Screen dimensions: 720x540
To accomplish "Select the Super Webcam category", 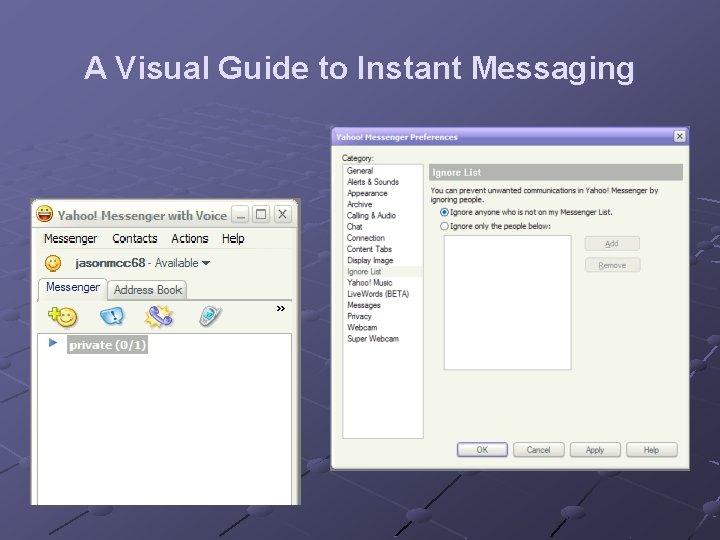I will (373, 339).
